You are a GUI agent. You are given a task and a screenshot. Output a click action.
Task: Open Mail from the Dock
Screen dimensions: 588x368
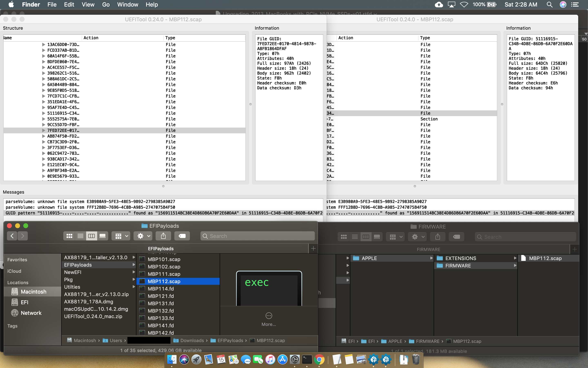coord(208,359)
